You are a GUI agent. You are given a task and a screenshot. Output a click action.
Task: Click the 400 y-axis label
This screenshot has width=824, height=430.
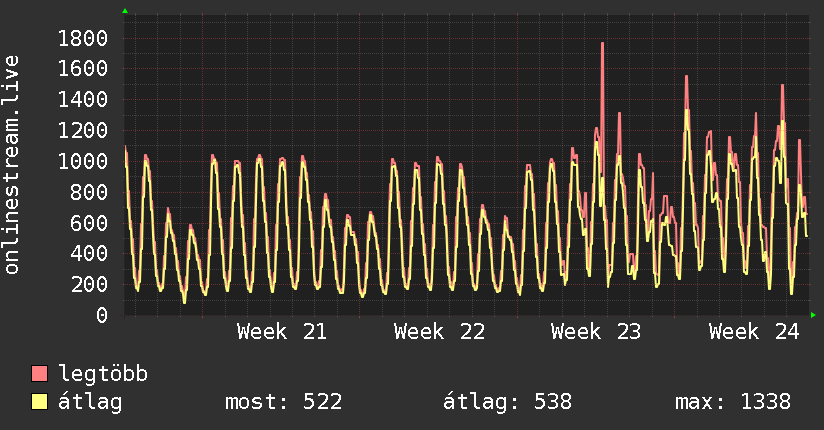89,253
